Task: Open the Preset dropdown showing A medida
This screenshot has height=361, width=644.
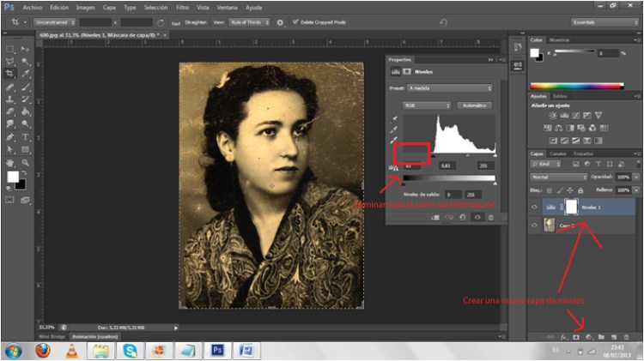Action: point(450,88)
